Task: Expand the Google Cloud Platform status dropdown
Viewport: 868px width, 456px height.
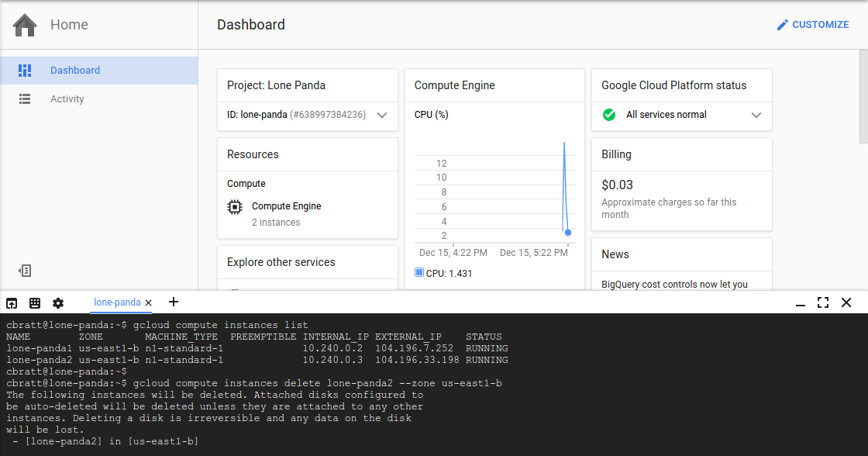Action: 756,115
